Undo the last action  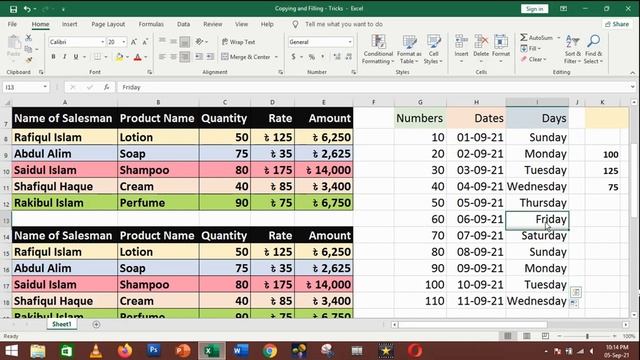point(27,9)
